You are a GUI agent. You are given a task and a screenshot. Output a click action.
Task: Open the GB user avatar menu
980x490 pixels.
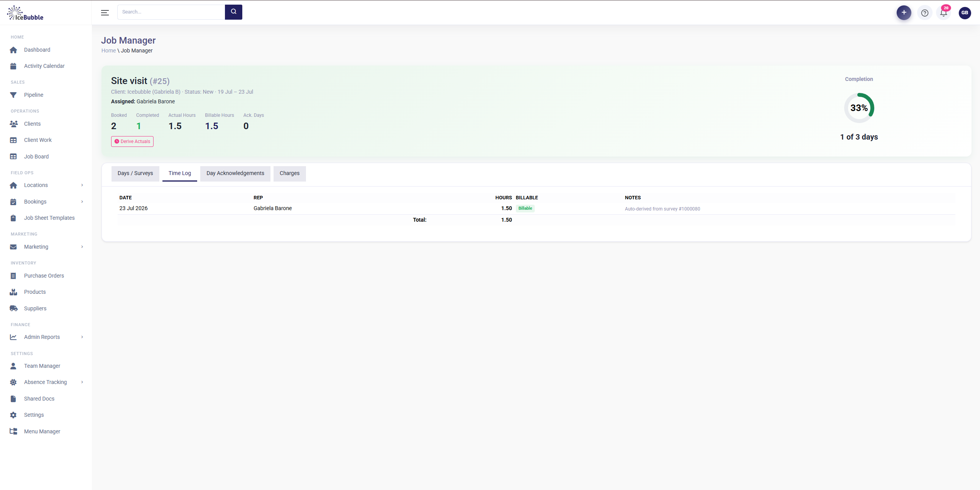pos(965,13)
